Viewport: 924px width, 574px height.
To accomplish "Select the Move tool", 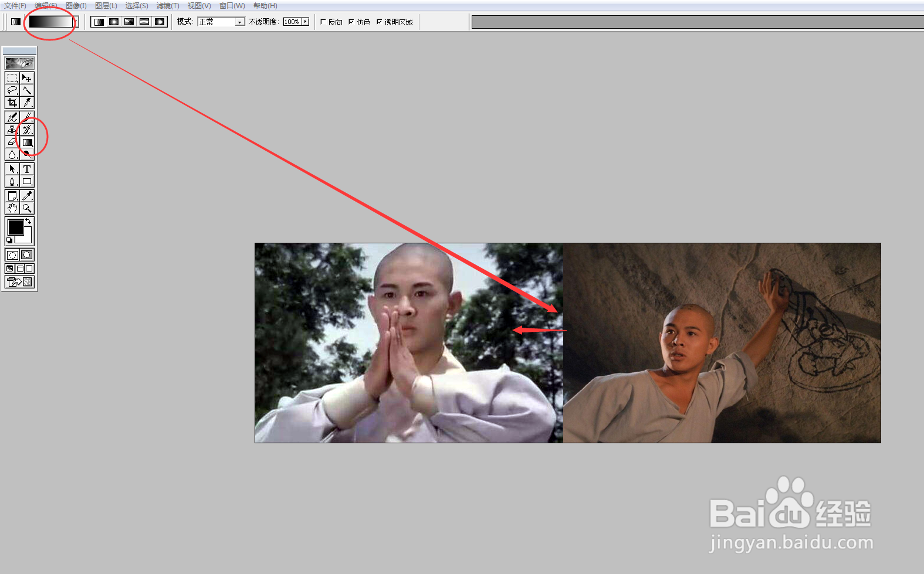I will [x=27, y=78].
